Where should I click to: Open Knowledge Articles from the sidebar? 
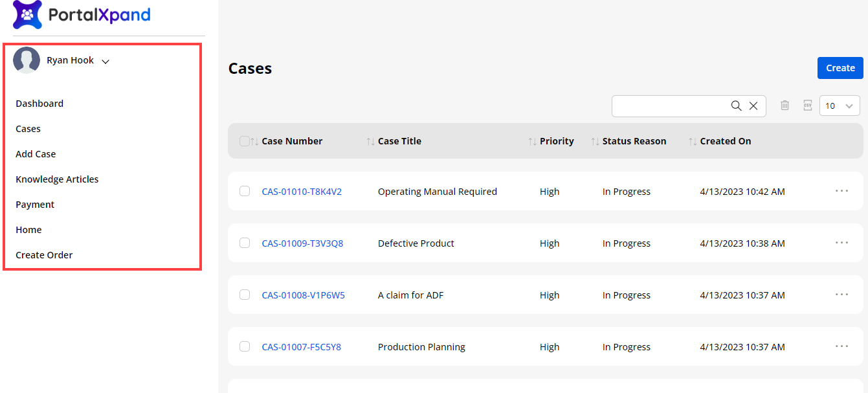point(57,179)
